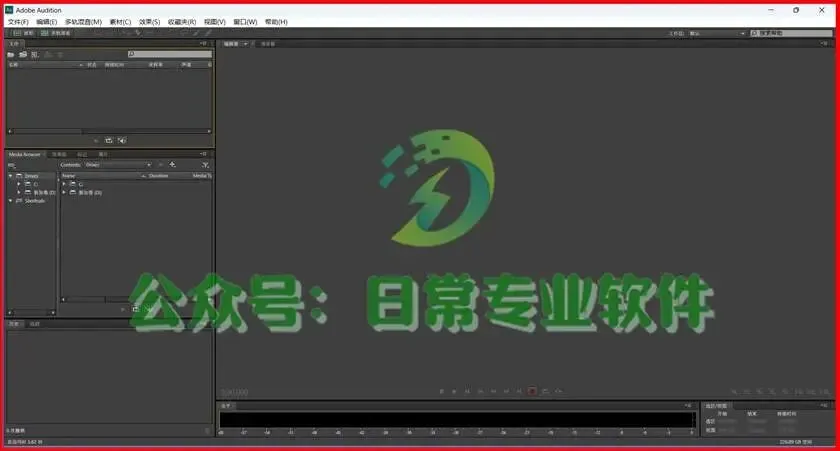The image size is (840, 451).
Task: Open the 素材(C) menu
Action: 120,22
